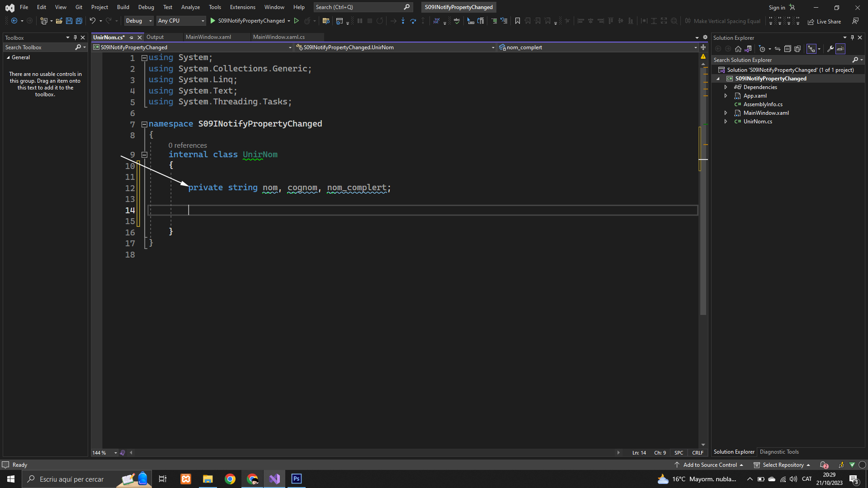The image size is (868, 488).
Task: Click the Undo icon in toolbar
Action: [92, 21]
